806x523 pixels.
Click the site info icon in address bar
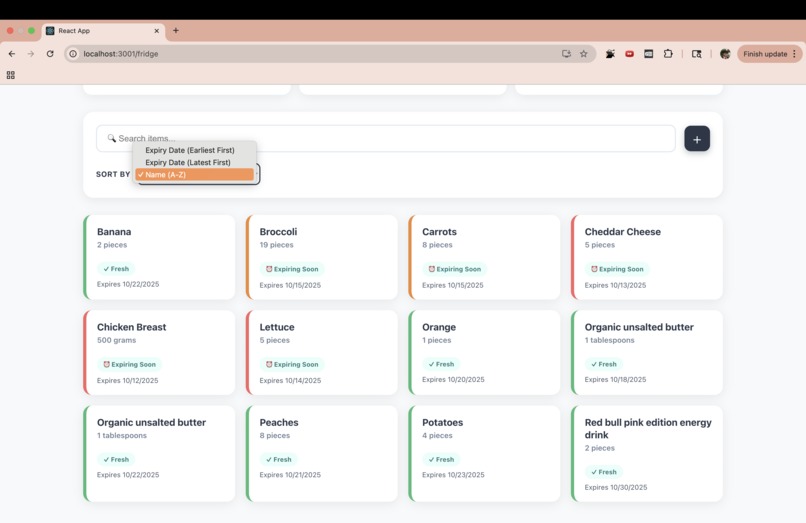73,53
